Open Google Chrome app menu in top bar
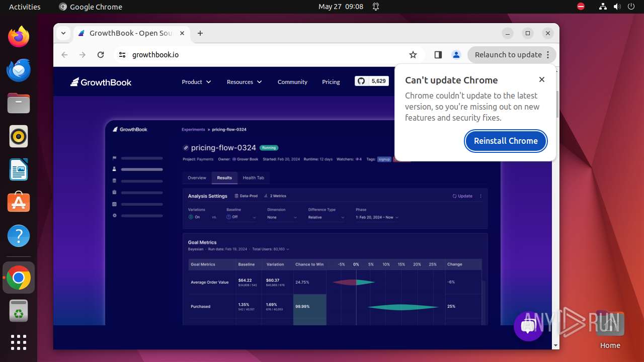Screen dimensions: 644x362 91,7
